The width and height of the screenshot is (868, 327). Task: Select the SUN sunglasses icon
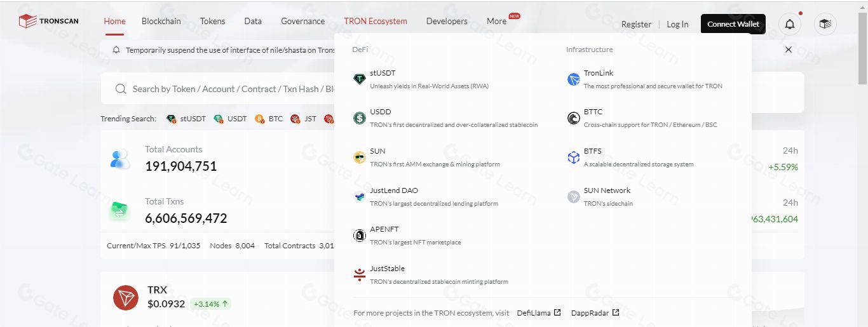click(360, 157)
